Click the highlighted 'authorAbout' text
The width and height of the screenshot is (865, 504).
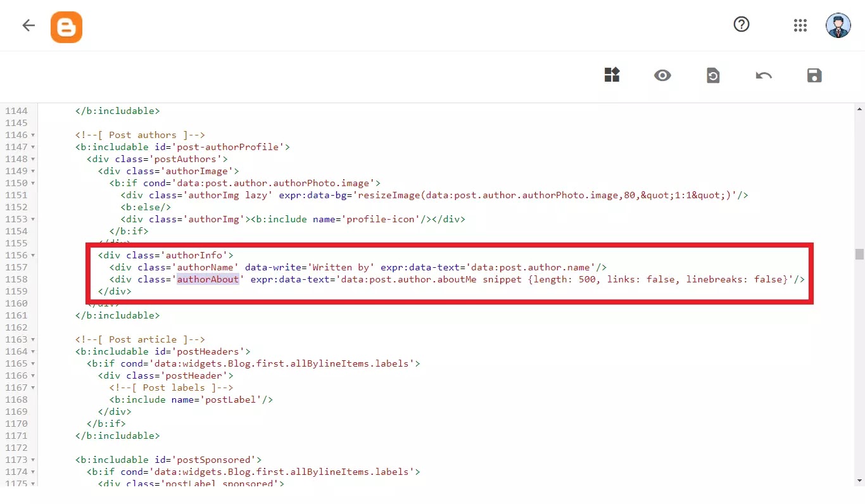pos(208,279)
